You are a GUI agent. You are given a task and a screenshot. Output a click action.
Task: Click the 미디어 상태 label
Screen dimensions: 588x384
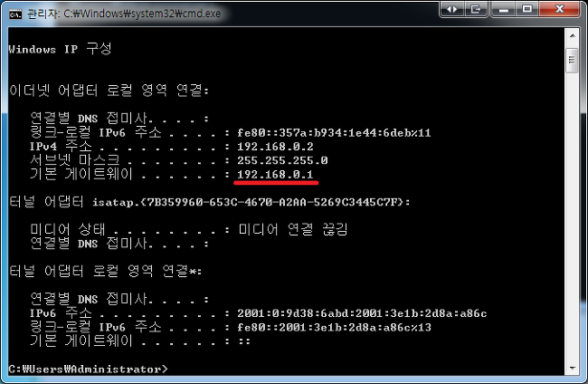(68, 229)
